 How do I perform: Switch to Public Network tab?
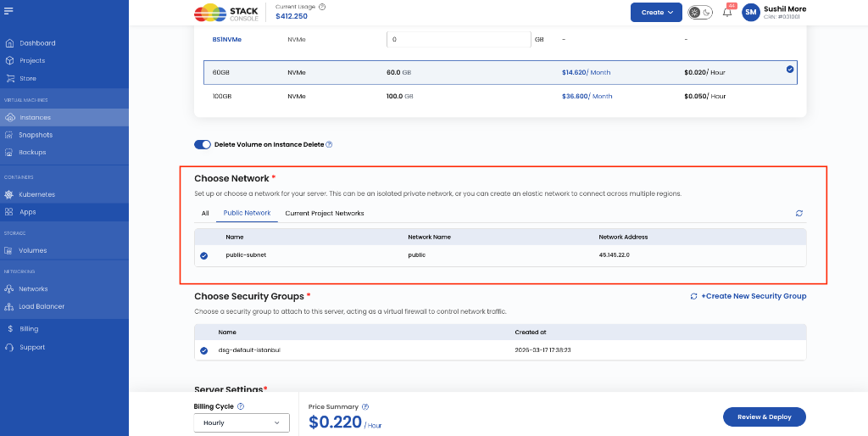coord(247,213)
